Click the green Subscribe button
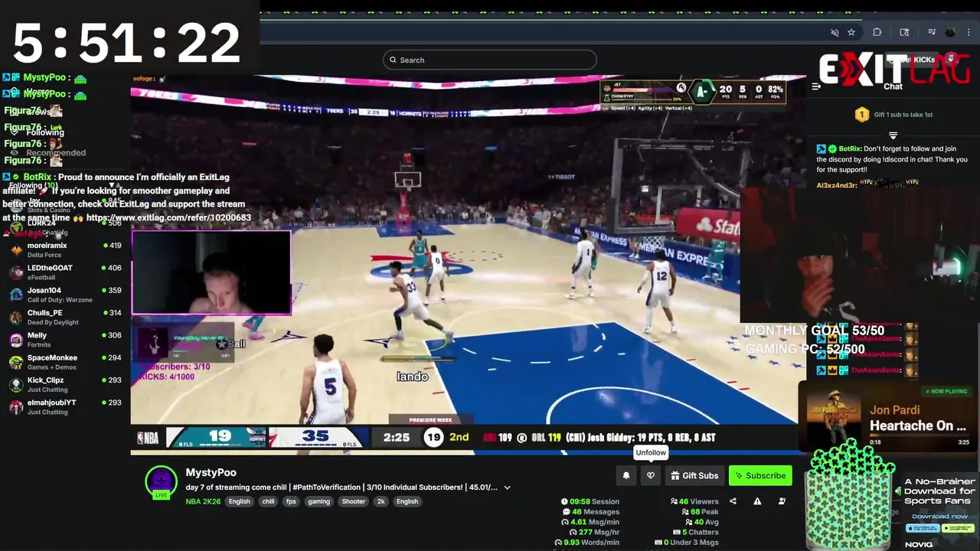The height and width of the screenshot is (551, 980). (760, 476)
